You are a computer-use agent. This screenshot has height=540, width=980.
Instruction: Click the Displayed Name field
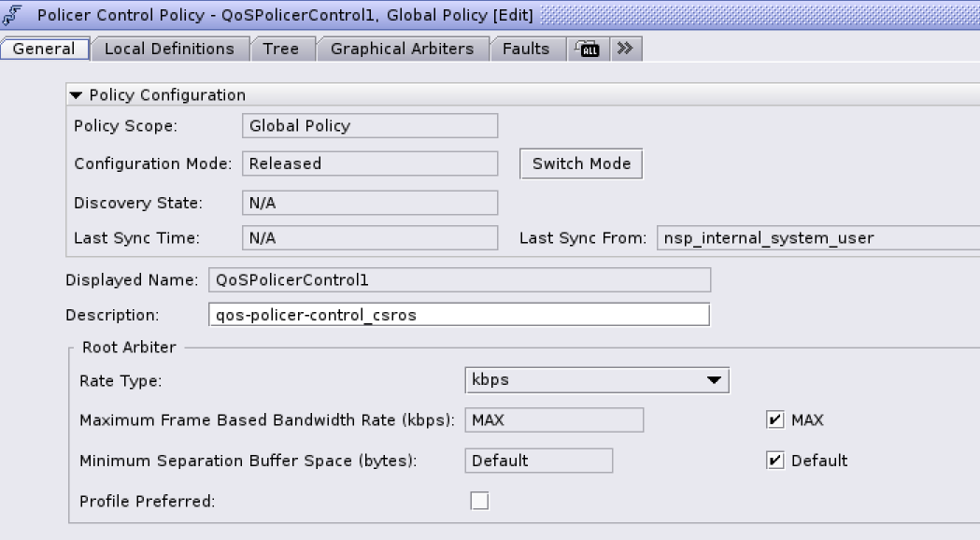pos(459,280)
